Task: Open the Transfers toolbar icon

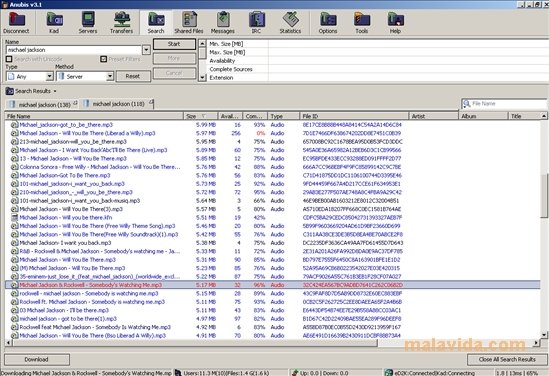Action: click(121, 22)
